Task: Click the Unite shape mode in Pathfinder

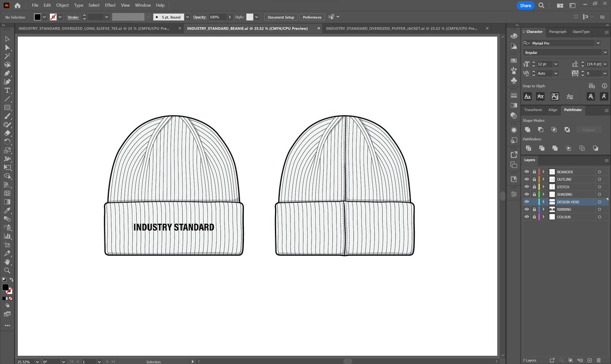Action: pos(528,129)
